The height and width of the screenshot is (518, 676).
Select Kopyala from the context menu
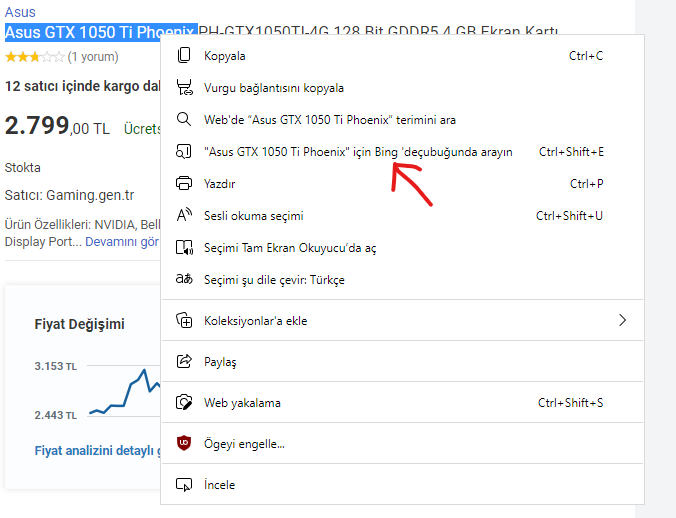(x=402, y=56)
